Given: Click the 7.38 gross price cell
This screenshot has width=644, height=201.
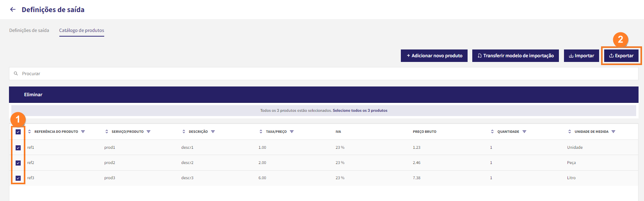Looking at the screenshot, I should [x=417, y=178].
